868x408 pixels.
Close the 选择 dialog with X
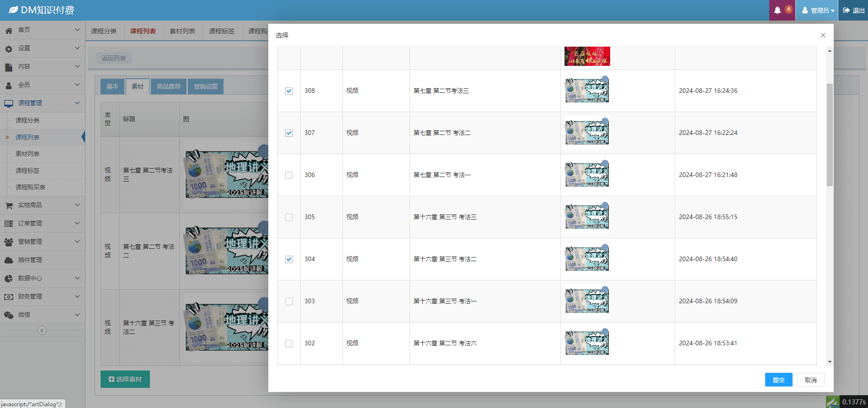[823, 35]
